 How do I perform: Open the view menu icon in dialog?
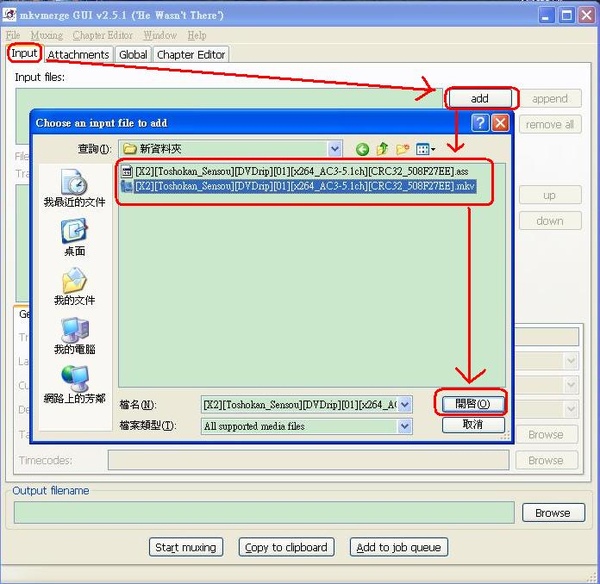point(426,149)
